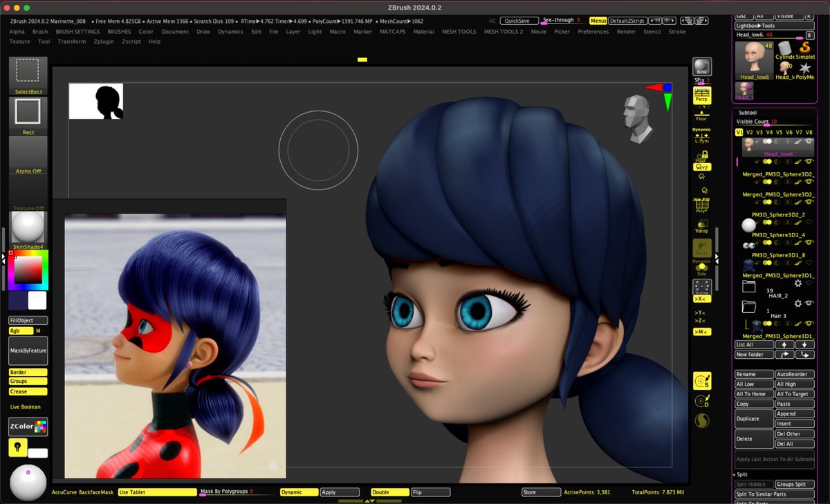Click Duplicate in the Subtool panel
This screenshot has height=504, width=830.
tap(753, 418)
